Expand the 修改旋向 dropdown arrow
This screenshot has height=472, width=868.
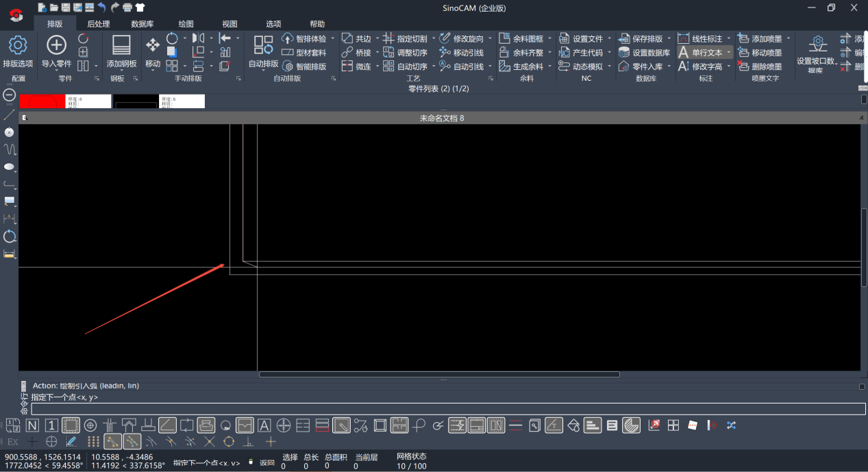(490, 39)
